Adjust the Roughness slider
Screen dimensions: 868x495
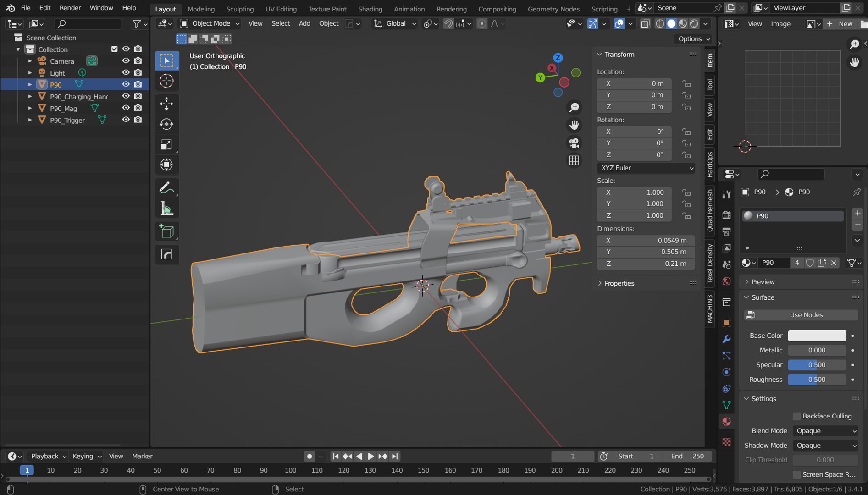[817, 379]
